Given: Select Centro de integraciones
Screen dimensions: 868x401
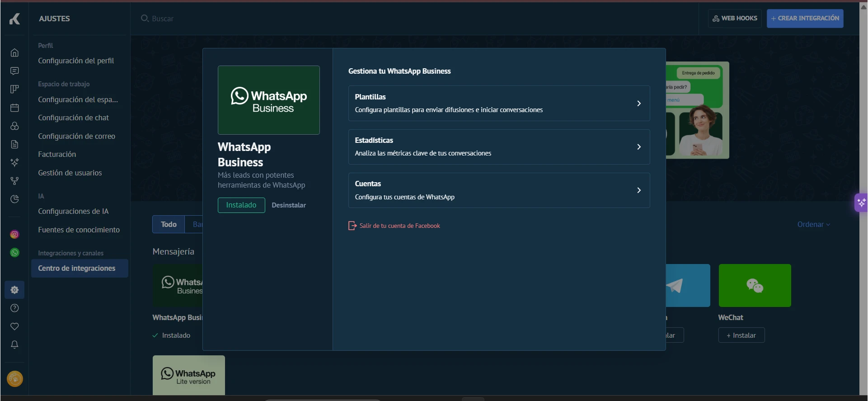Looking at the screenshot, I should [x=80, y=268].
